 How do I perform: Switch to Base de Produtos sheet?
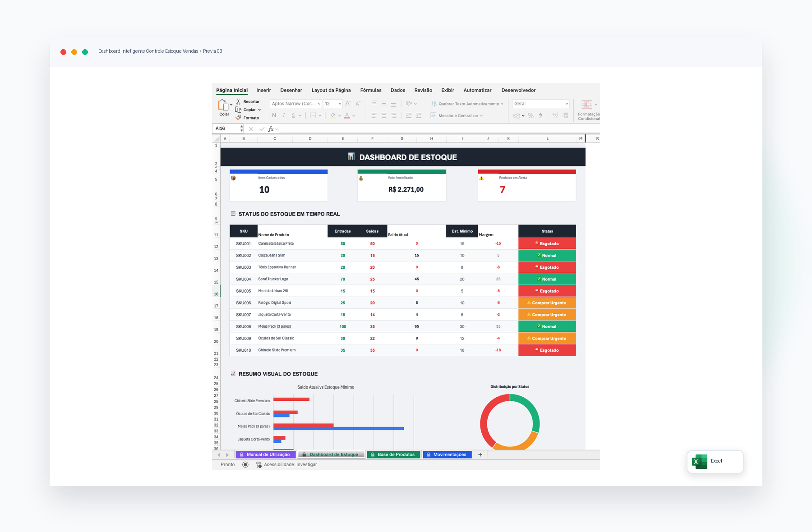(393, 454)
